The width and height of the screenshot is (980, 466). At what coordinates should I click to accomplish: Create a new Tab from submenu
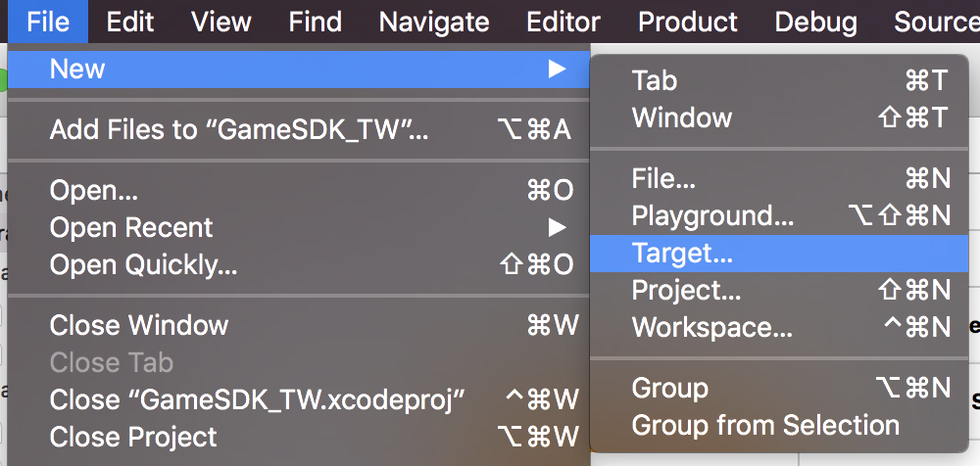click(655, 81)
